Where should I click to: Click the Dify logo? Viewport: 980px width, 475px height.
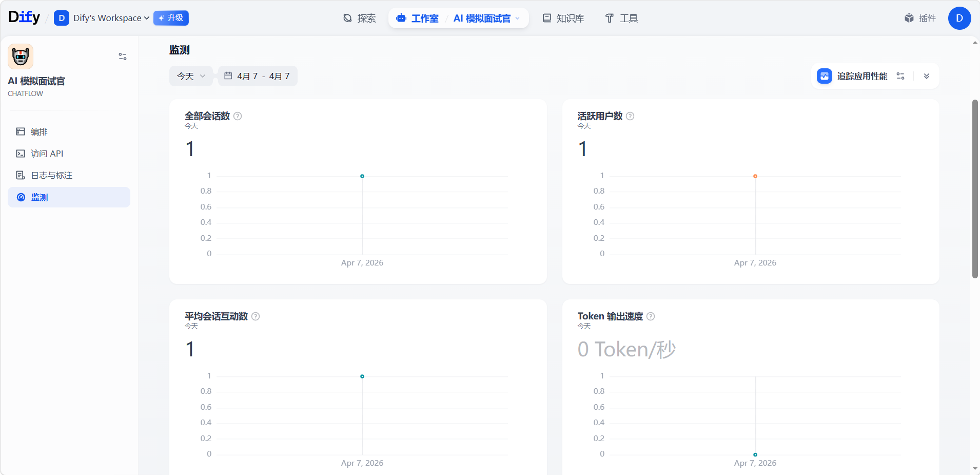pos(24,17)
